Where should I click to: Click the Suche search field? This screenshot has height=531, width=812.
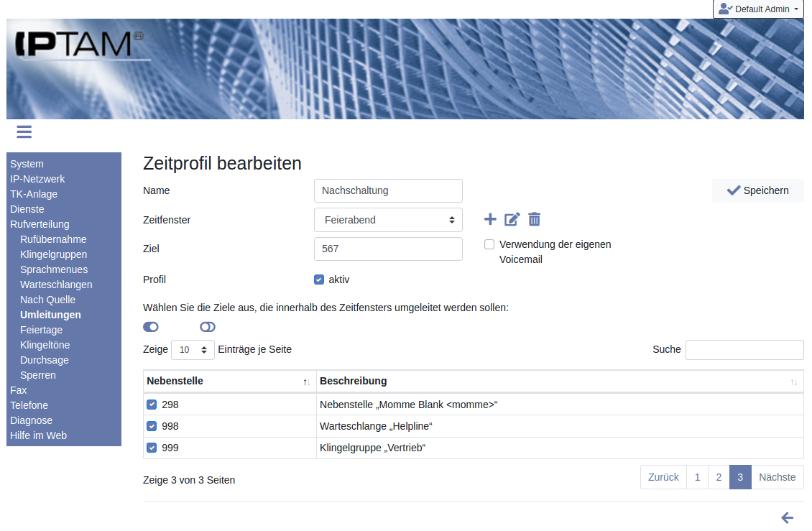tap(744, 350)
